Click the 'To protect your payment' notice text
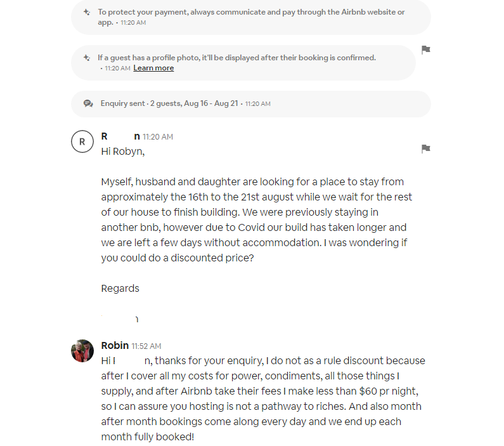The width and height of the screenshot is (504, 446). pos(251,12)
